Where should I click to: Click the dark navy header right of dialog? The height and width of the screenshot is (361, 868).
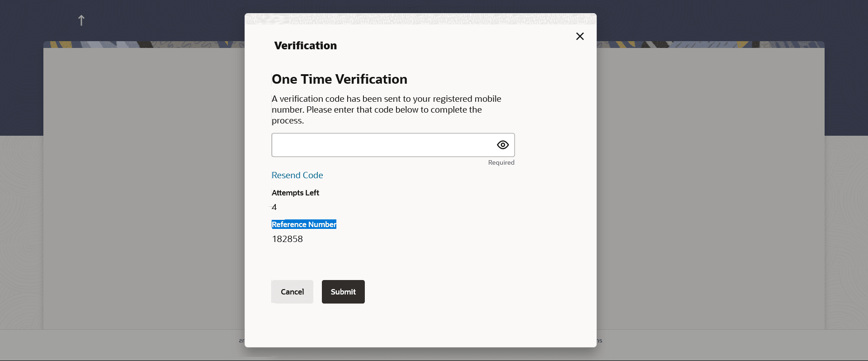pyautogui.click(x=732, y=20)
